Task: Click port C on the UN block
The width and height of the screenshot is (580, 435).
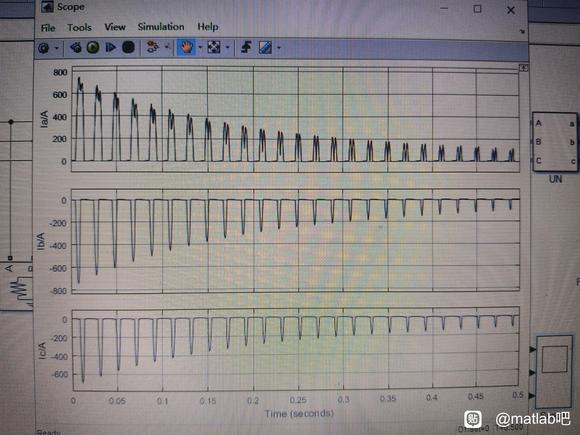Action: click(x=538, y=161)
